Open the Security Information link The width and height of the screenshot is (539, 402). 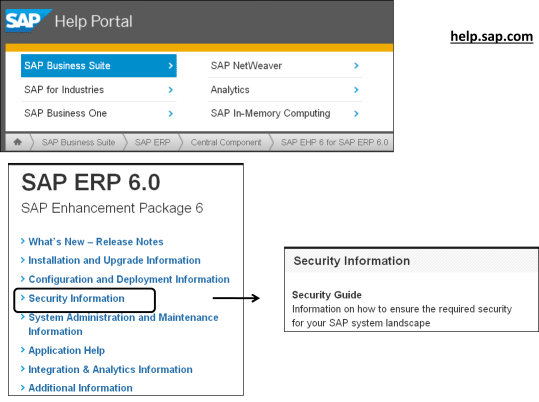tap(76, 298)
